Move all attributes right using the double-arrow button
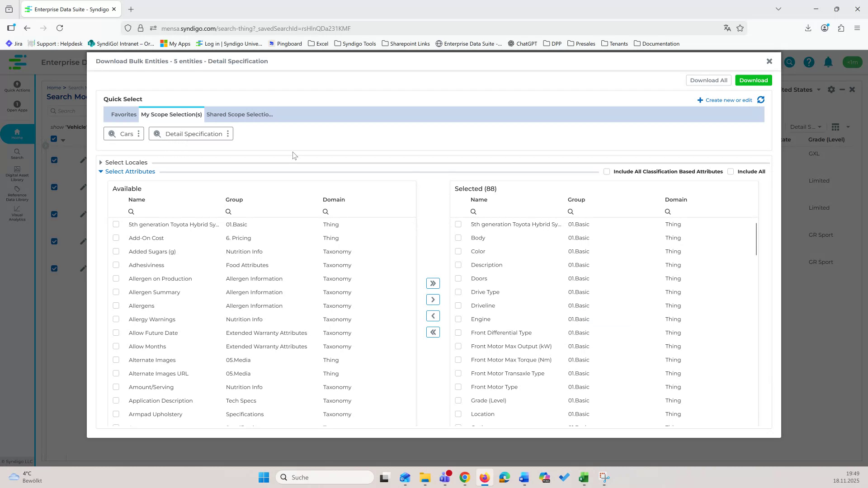The height and width of the screenshot is (488, 868). [433, 283]
